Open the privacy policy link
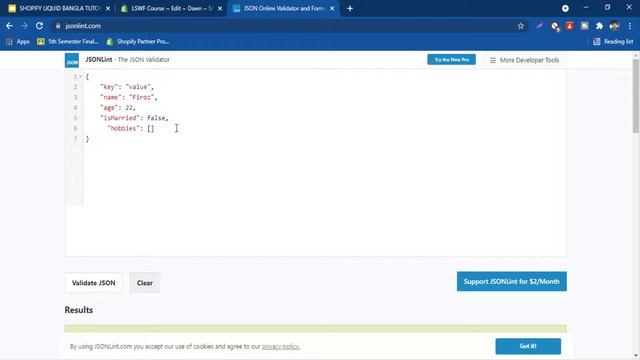Image resolution: width=640 pixels, height=360 pixels. pyautogui.click(x=281, y=347)
